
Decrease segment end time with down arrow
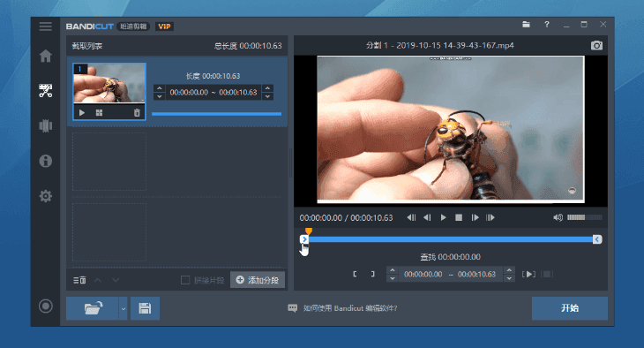(268, 96)
